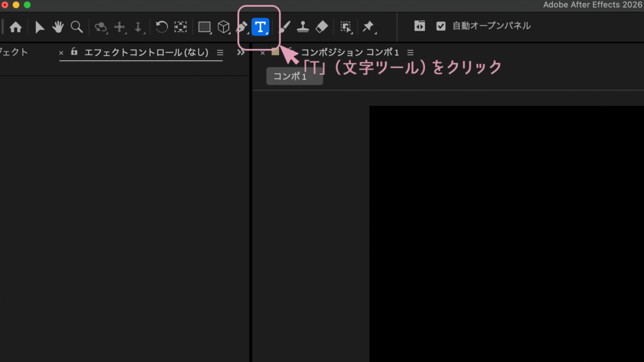Select the Selection arrow tool

tap(40, 27)
